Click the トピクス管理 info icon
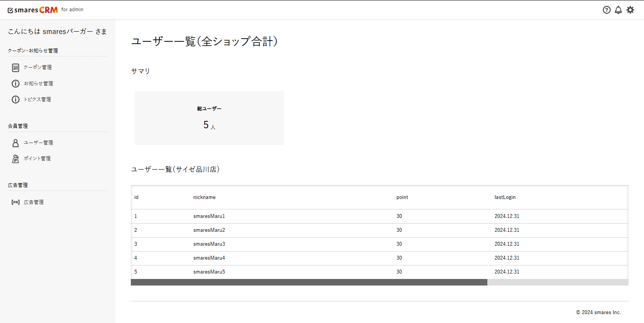Screen dimensions: 644x323 (x=15, y=99)
